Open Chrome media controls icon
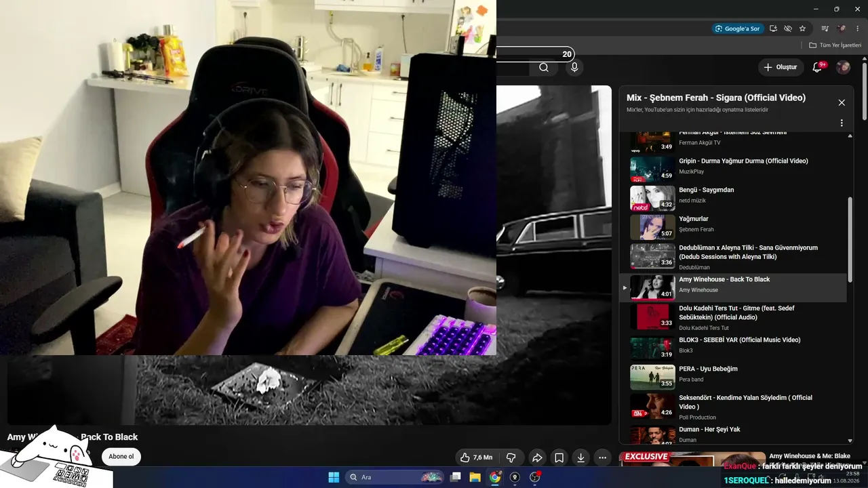Viewport: 868px width, 488px height. pyautogui.click(x=825, y=28)
